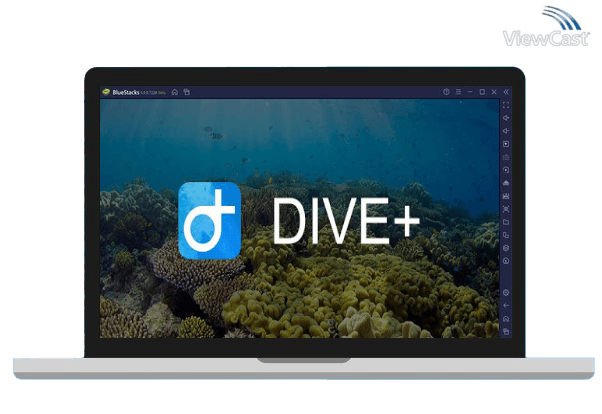602x414 pixels.
Task: Click the disk-shaped sidebar icon above screenshot
Action: coord(506,196)
